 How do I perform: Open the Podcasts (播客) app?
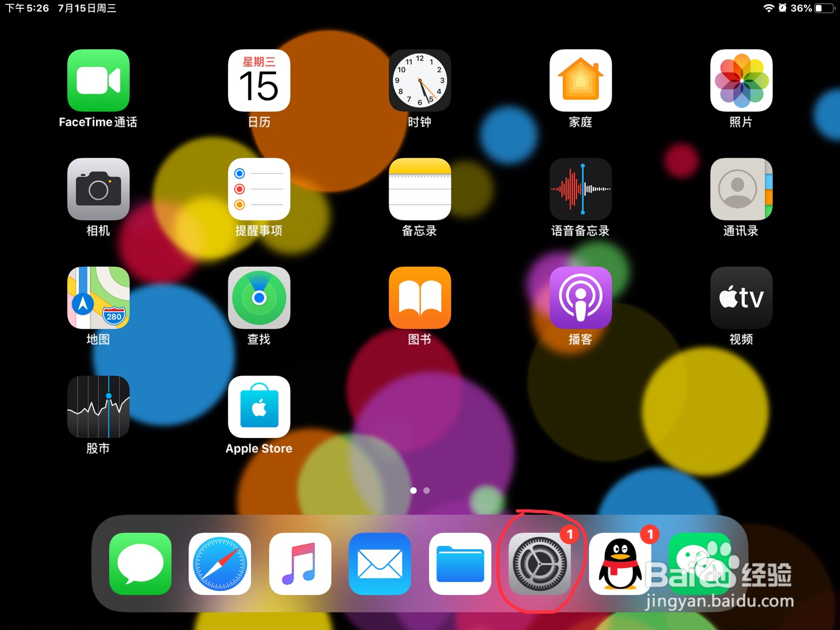[x=581, y=298]
